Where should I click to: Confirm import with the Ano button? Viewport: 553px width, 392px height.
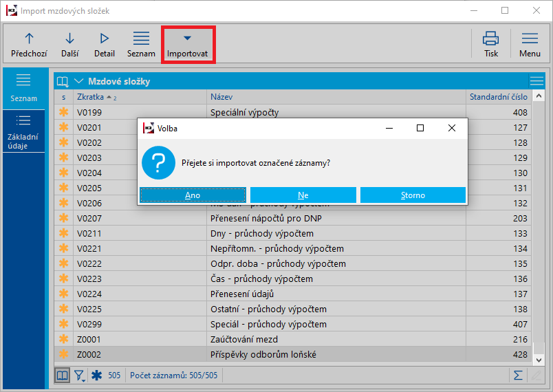(193, 195)
